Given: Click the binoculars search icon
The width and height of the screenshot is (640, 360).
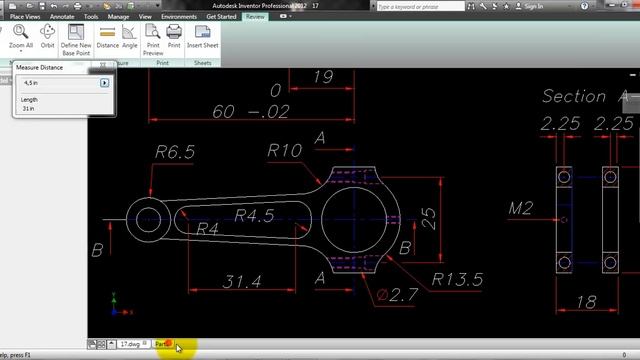Looking at the screenshot, I should coord(471,6).
